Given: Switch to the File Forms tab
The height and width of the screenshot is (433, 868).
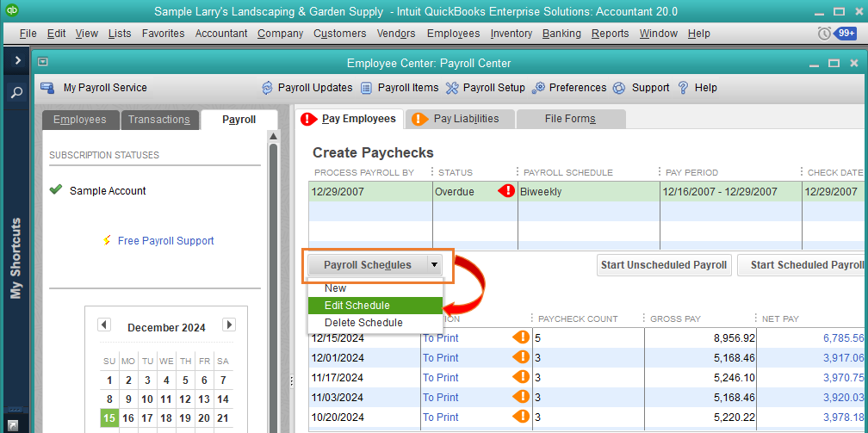Looking at the screenshot, I should point(570,119).
